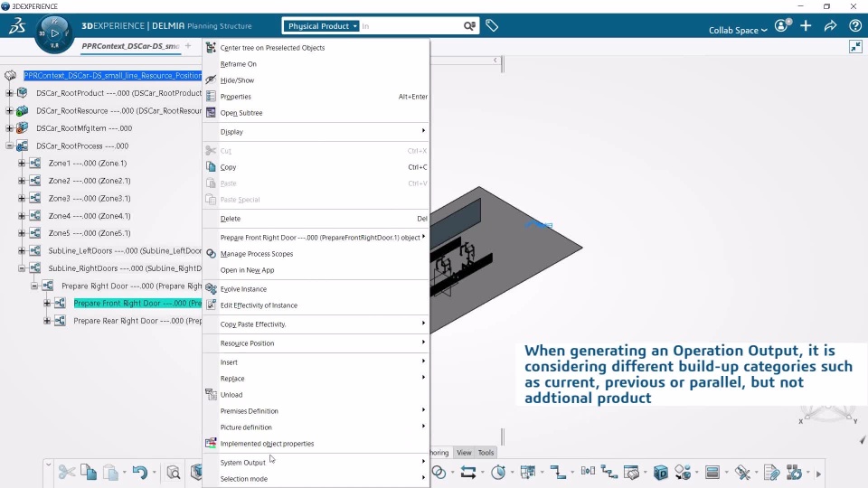868x488 pixels.
Task: Choose Manage Process Scopes
Action: (316, 254)
